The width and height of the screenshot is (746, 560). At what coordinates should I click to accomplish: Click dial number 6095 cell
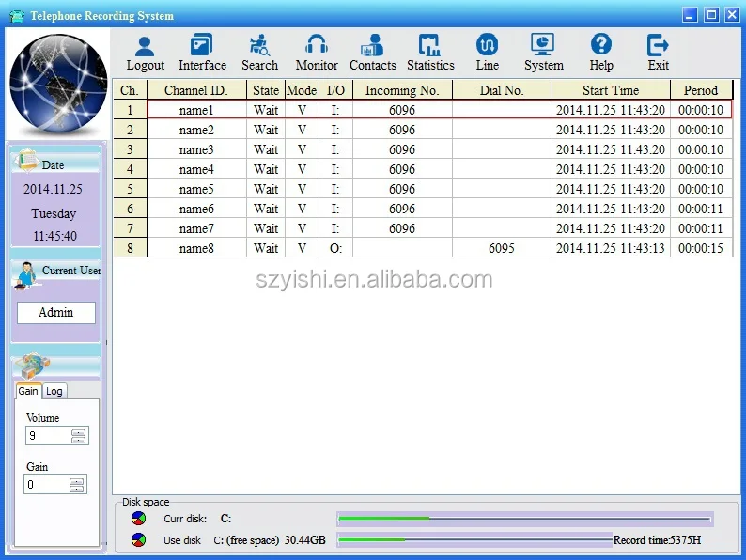[502, 248]
